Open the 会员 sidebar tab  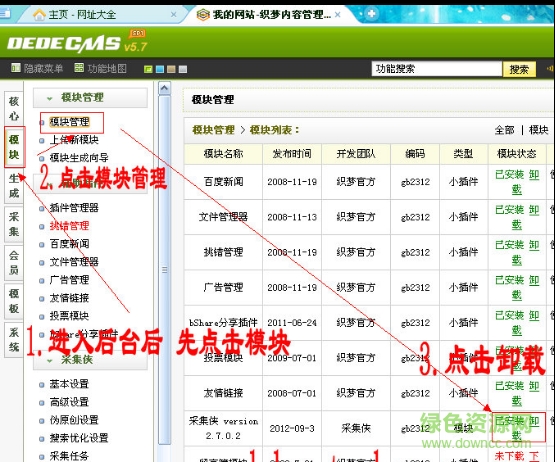14,262
